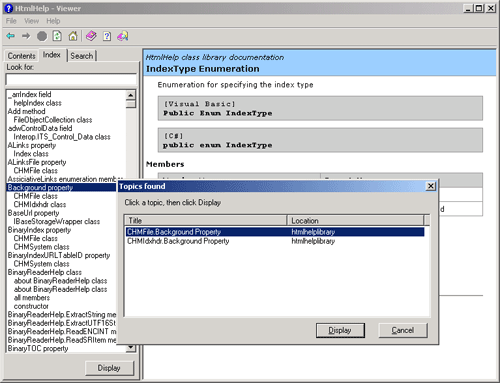Screen dimensions: 500x383
Task: Click the Refresh page toolbar icon
Action: (57, 36)
